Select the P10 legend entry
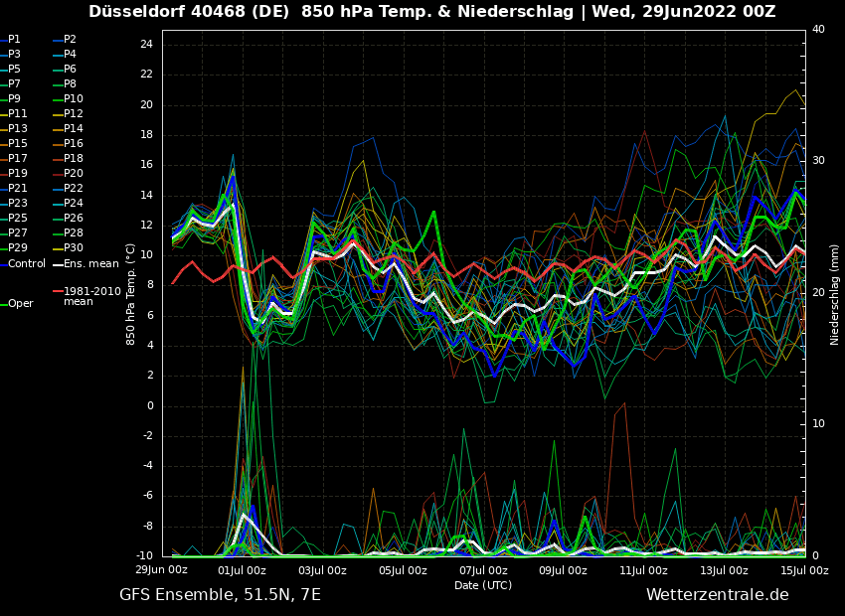The width and height of the screenshot is (845, 616). 74,99
